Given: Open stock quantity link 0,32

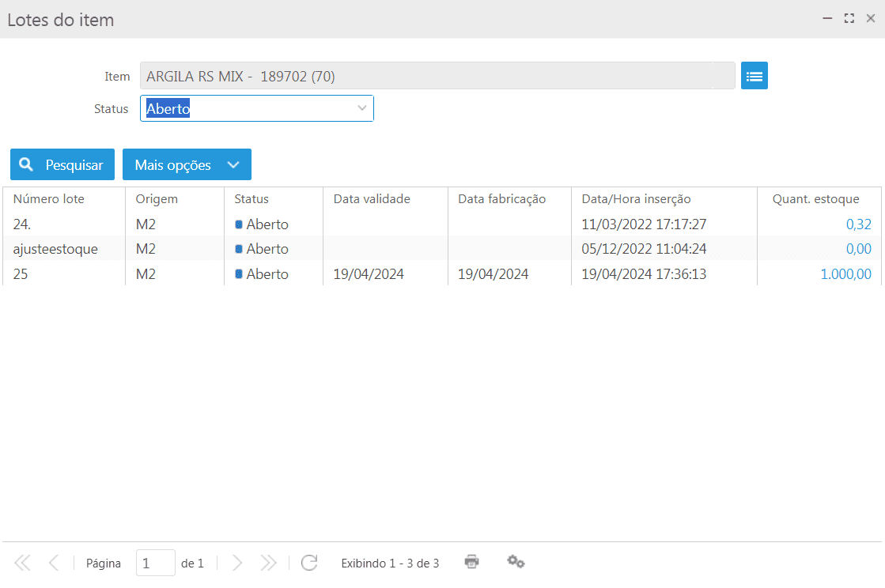Looking at the screenshot, I should 858,224.
